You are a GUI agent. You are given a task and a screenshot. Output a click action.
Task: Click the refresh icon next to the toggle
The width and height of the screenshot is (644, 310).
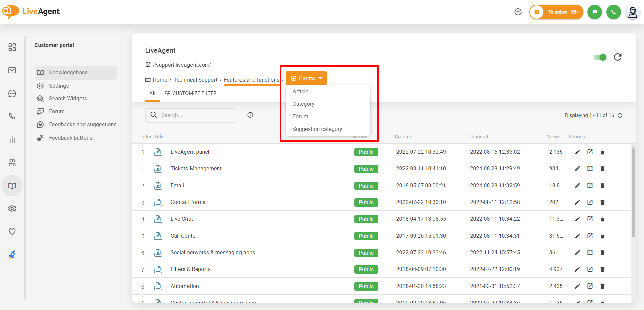[x=618, y=57]
